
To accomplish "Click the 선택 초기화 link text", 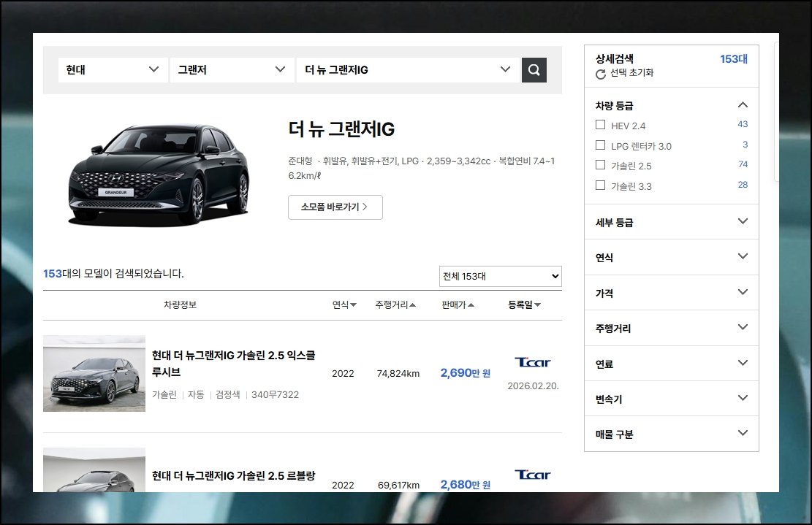I will tap(631, 73).
